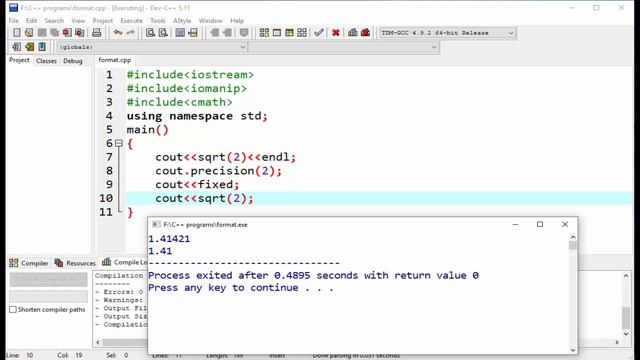The width and height of the screenshot is (640, 360).
Task: Open the View menu
Action: (x=78, y=20)
